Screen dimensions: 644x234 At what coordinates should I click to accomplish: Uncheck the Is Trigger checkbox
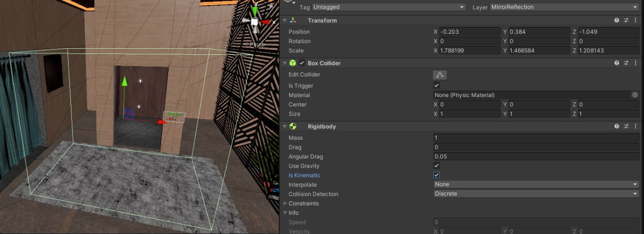click(x=437, y=86)
